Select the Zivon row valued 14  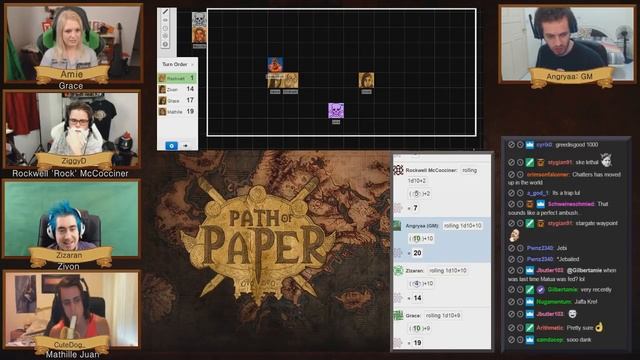coord(177,89)
